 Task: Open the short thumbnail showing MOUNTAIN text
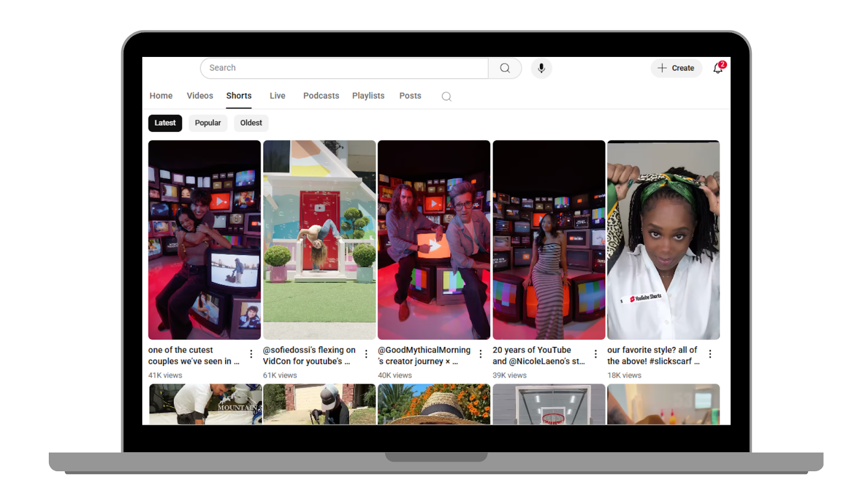tap(205, 404)
